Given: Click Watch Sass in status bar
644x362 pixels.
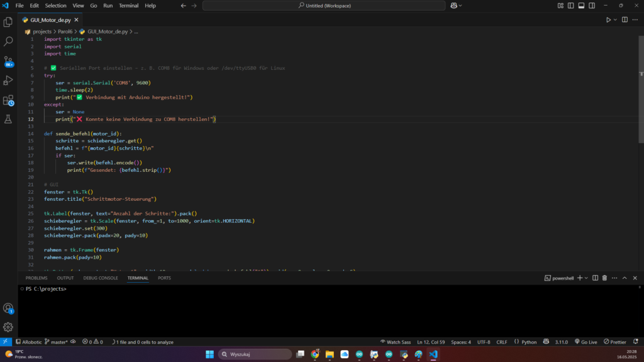Looking at the screenshot, I should [x=395, y=342].
